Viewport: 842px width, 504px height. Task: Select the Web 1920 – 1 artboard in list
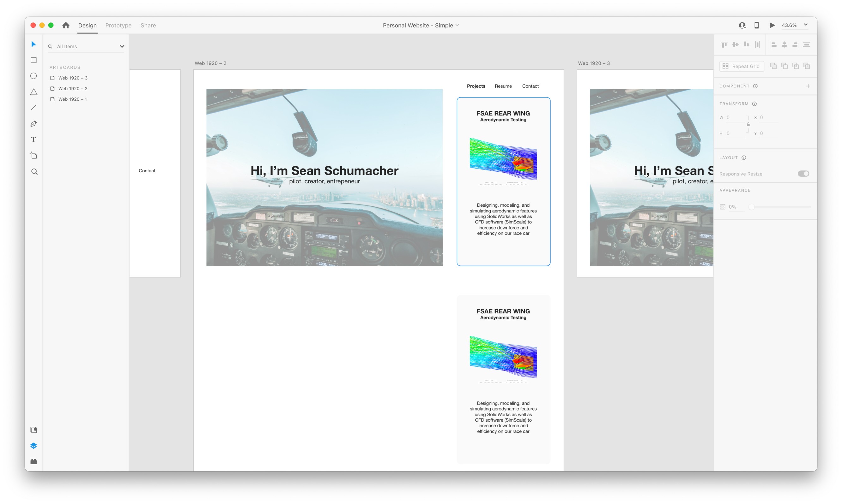tap(73, 99)
